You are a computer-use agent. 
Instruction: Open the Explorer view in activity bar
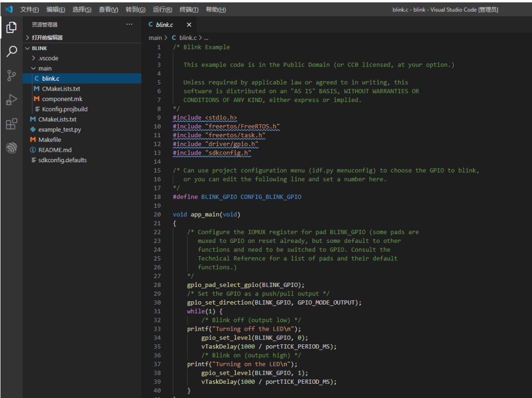coord(11,27)
